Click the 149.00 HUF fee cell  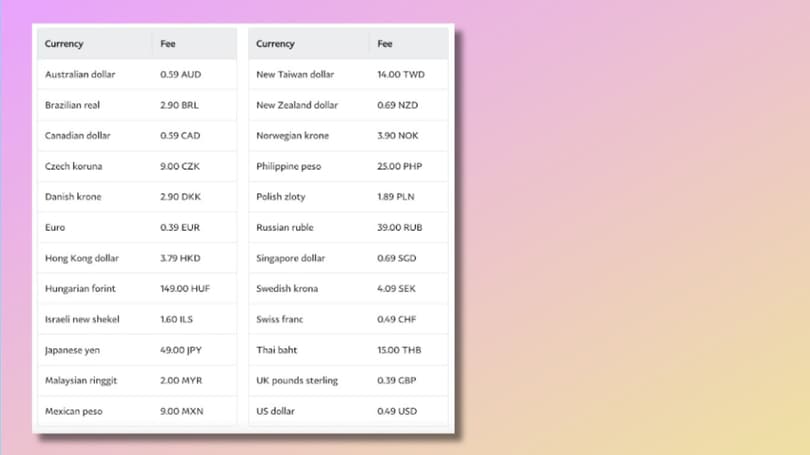(185, 289)
